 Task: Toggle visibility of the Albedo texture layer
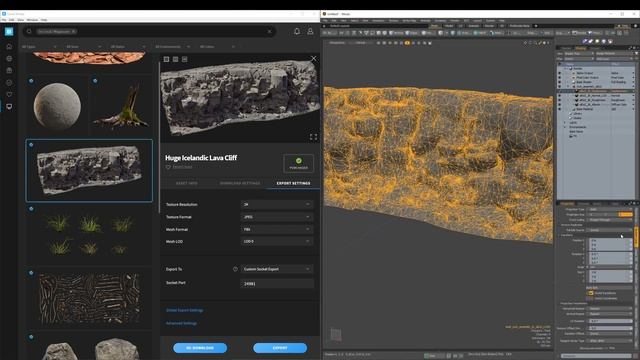coord(560,104)
